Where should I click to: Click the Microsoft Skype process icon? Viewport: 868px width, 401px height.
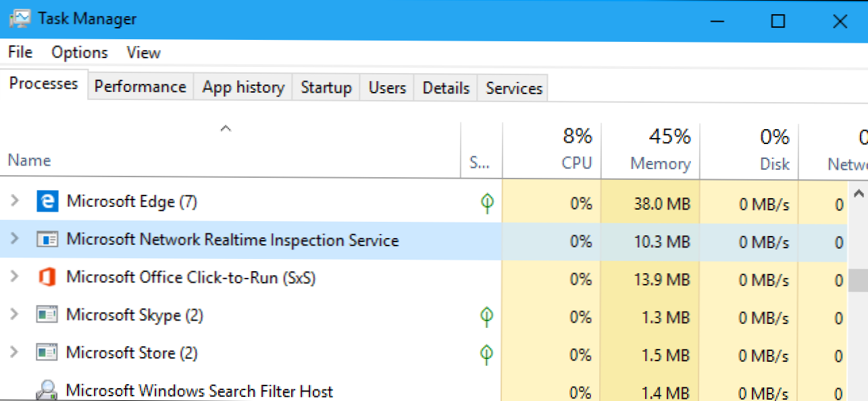click(x=47, y=315)
